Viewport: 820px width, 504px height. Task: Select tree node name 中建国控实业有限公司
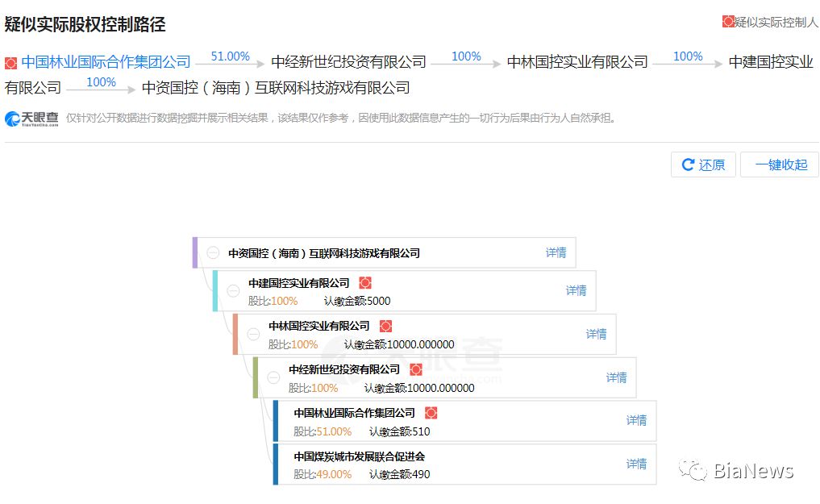coord(298,283)
